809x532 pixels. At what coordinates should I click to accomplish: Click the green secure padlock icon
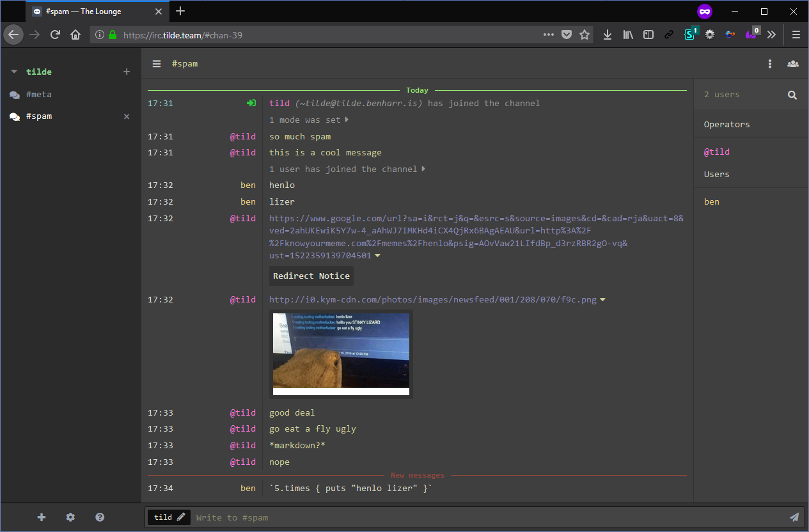tap(113, 35)
